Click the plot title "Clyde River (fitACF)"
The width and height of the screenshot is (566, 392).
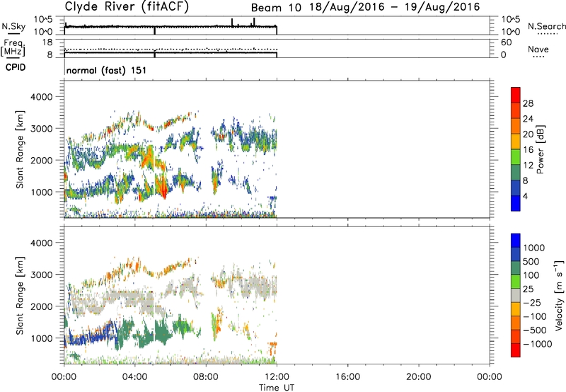click(127, 6)
